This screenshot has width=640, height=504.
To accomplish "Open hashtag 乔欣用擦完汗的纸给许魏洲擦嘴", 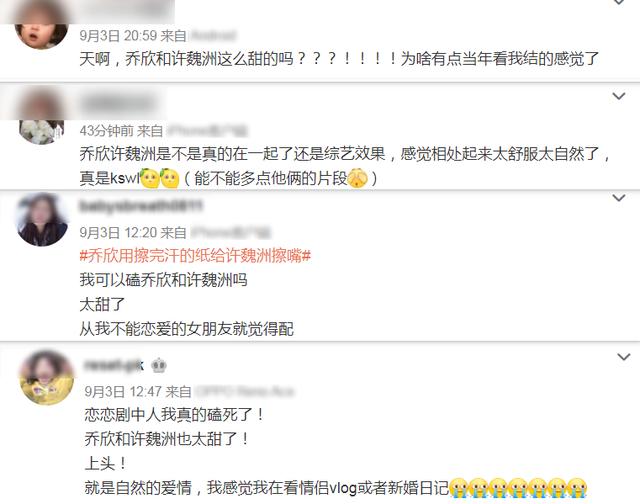I will [195, 256].
